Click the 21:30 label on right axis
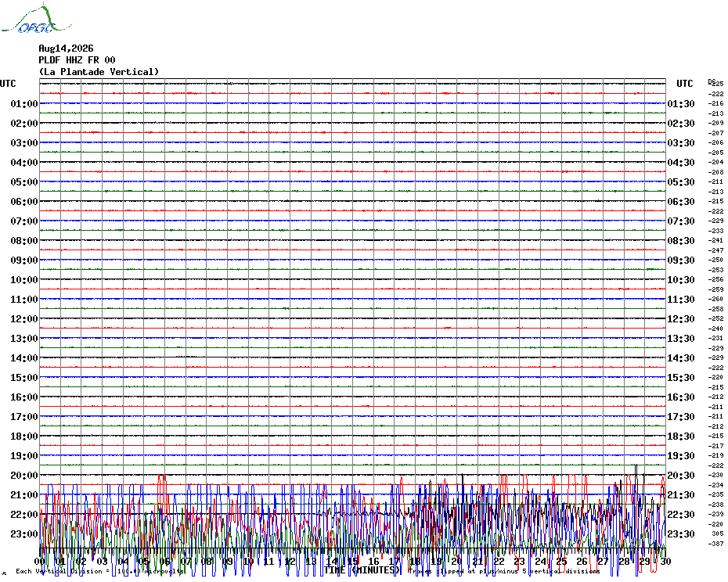 [681, 494]
